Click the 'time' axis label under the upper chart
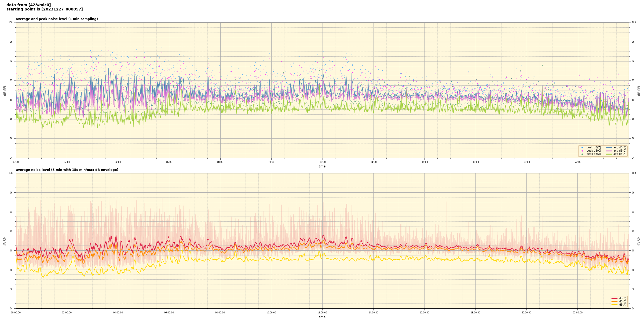Screen dimensions: 644x322 [322, 166]
